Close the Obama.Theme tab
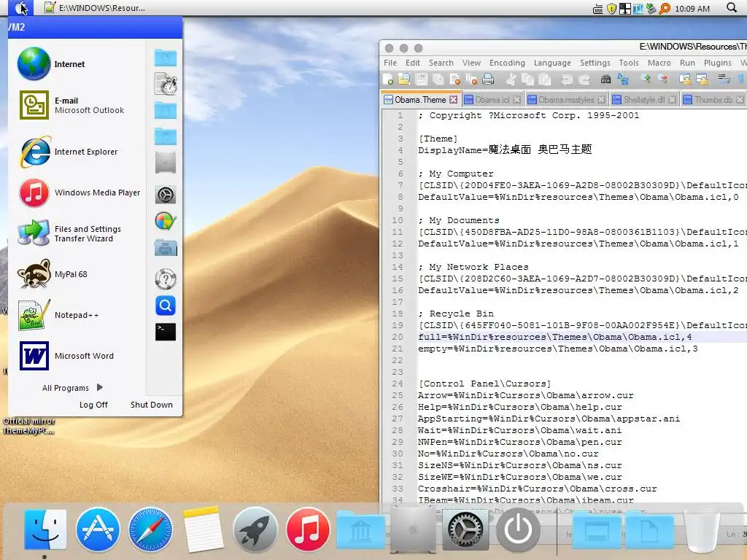 tap(454, 99)
